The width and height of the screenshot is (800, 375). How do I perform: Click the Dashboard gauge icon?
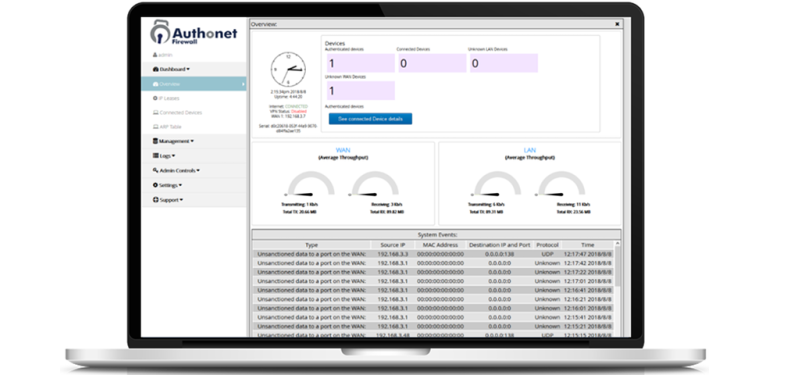pos(156,69)
